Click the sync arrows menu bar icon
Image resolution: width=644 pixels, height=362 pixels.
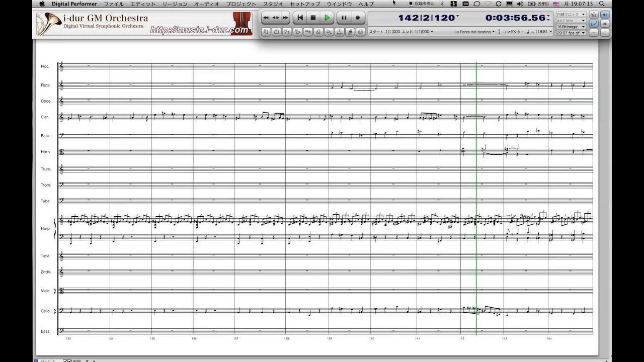point(499,4)
